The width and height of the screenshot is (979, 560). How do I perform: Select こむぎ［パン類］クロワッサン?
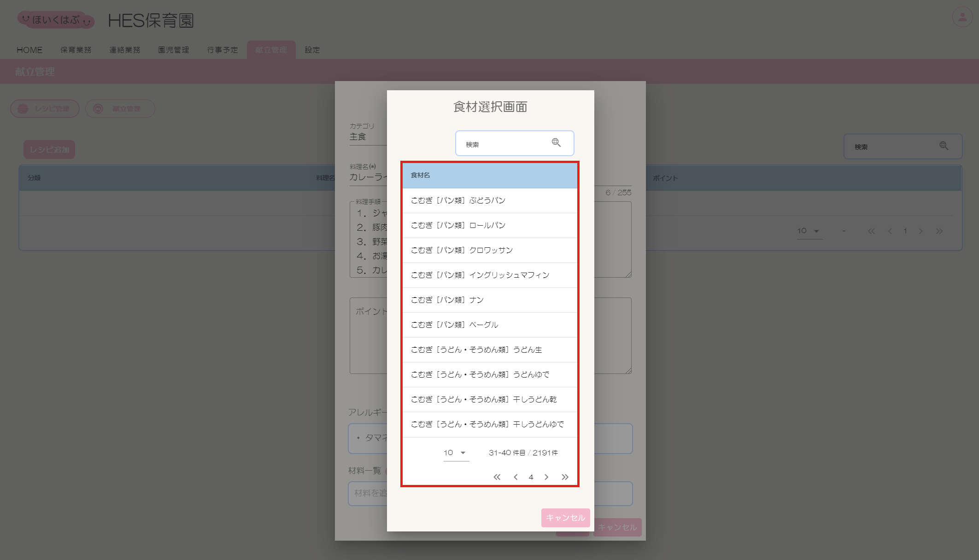click(x=490, y=250)
